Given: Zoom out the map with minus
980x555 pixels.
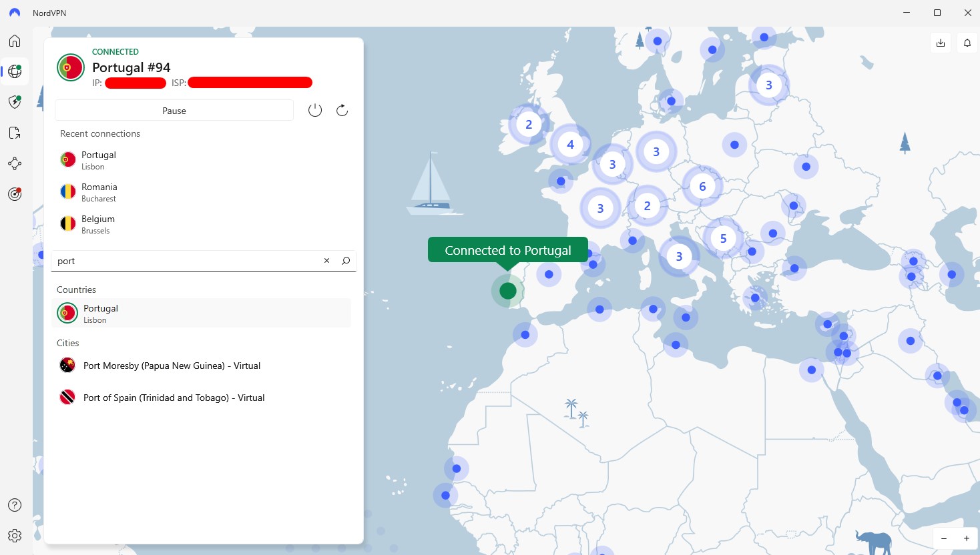Looking at the screenshot, I should pyautogui.click(x=944, y=538).
